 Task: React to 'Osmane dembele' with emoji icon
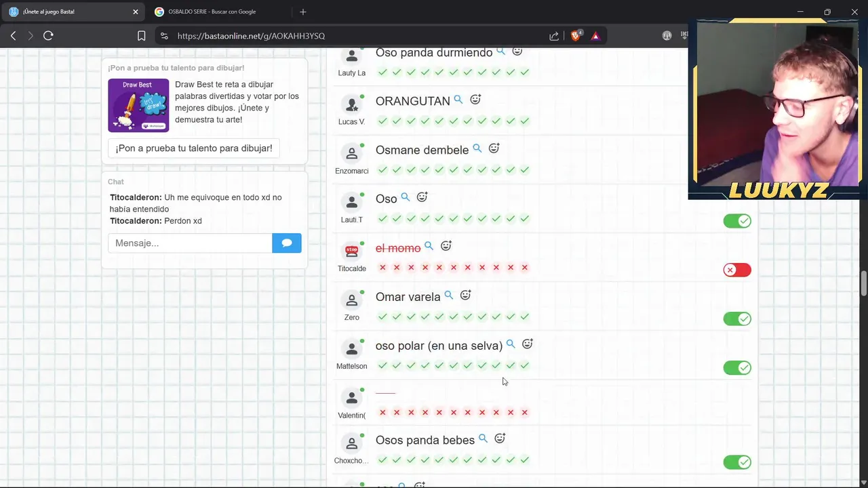pyautogui.click(x=494, y=148)
